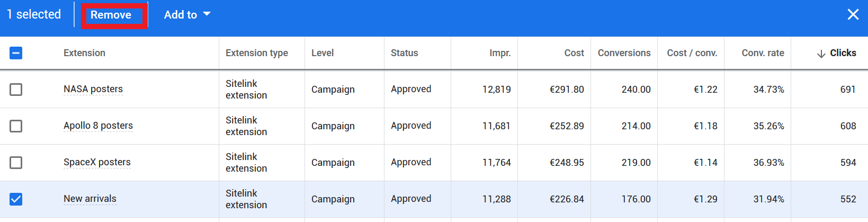
Task: Uncheck the New arrivals row checkbox
Action: pos(16,199)
